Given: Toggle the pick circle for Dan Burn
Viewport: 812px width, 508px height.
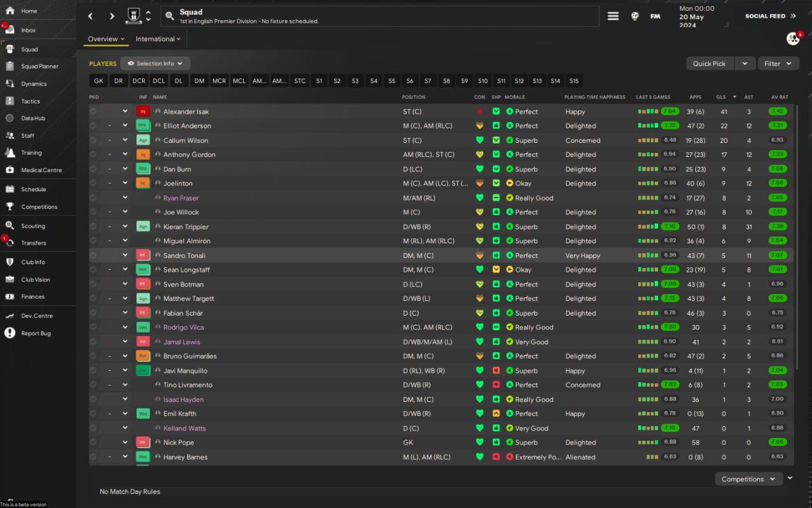Looking at the screenshot, I should point(93,169).
